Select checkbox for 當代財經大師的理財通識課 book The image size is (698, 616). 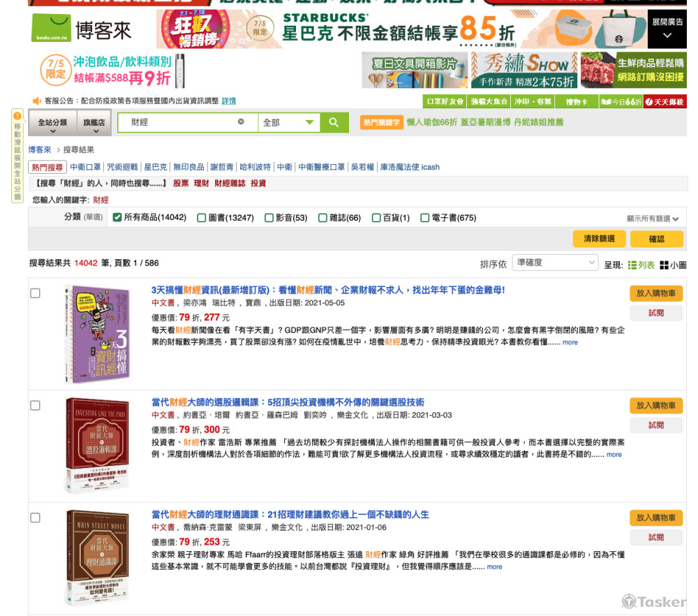35,518
